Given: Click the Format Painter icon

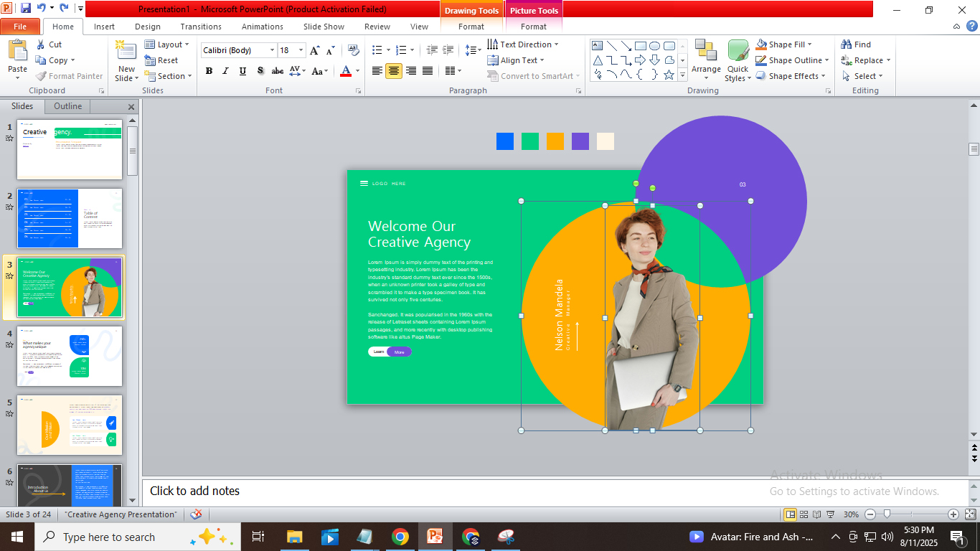Looking at the screenshot, I should 42,76.
